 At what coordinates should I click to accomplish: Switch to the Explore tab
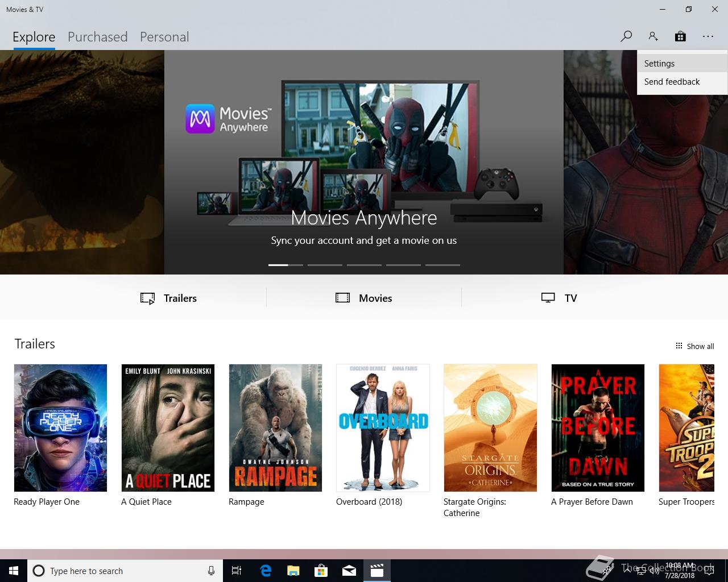[34, 37]
